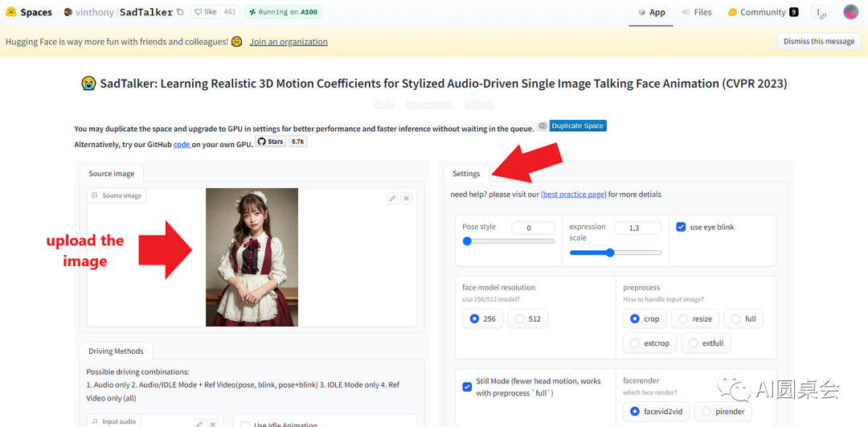Open the best practice page link
This screenshot has height=427, width=868.
pyautogui.click(x=574, y=195)
